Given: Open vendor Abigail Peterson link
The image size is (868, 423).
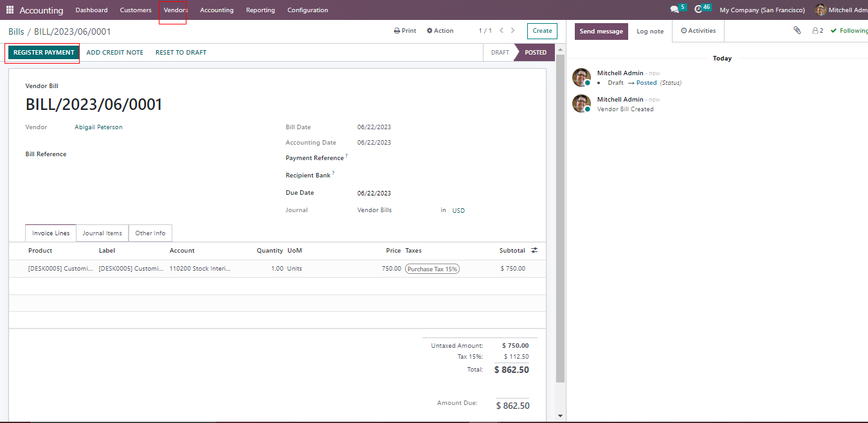Looking at the screenshot, I should 98,127.
